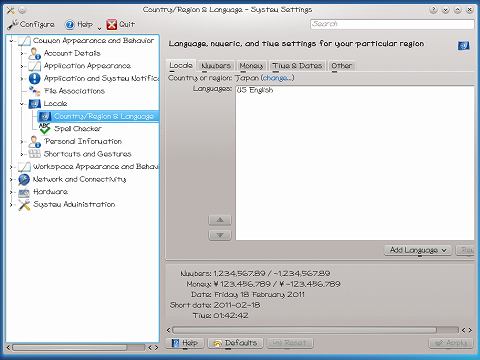Click the File Associations icon

(x=34, y=91)
